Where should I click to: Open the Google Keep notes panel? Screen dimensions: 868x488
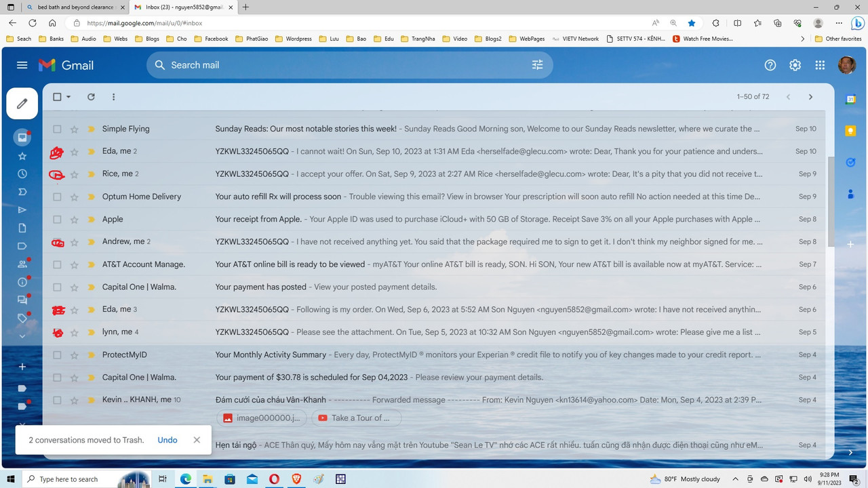pyautogui.click(x=850, y=130)
